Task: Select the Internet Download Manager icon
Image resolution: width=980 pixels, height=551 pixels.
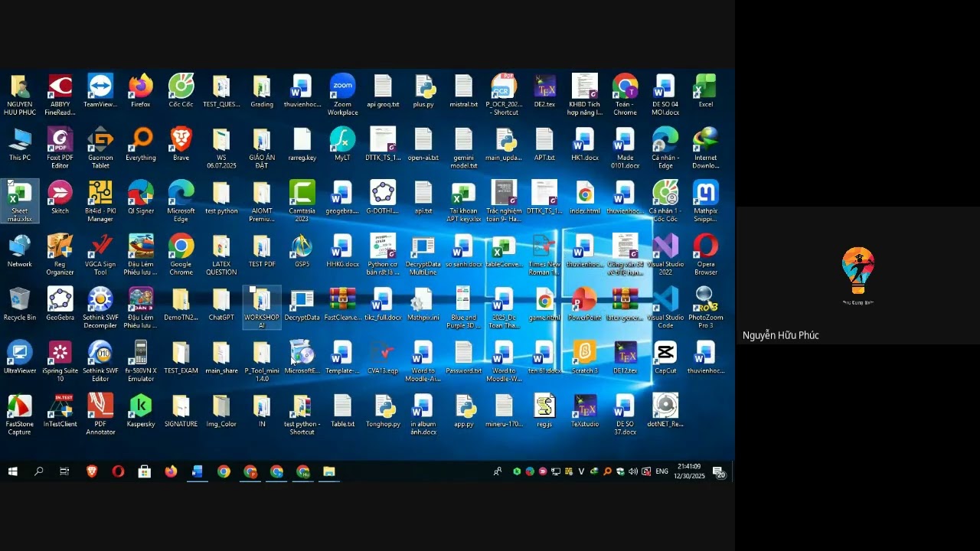Action: pos(706,148)
